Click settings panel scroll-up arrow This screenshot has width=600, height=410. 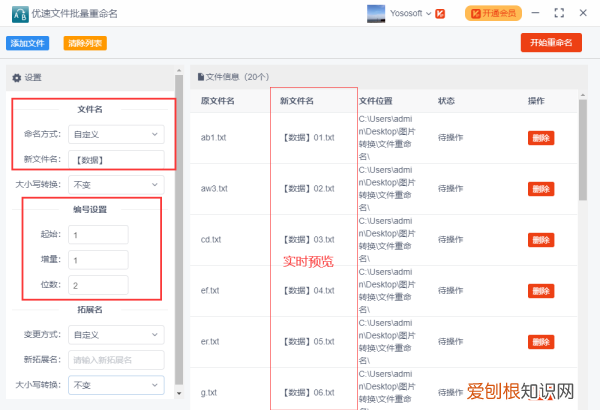179,71
